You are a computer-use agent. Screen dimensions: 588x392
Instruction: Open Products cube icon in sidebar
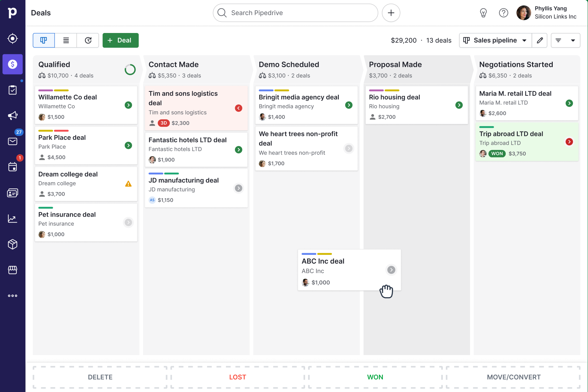[x=12, y=244]
